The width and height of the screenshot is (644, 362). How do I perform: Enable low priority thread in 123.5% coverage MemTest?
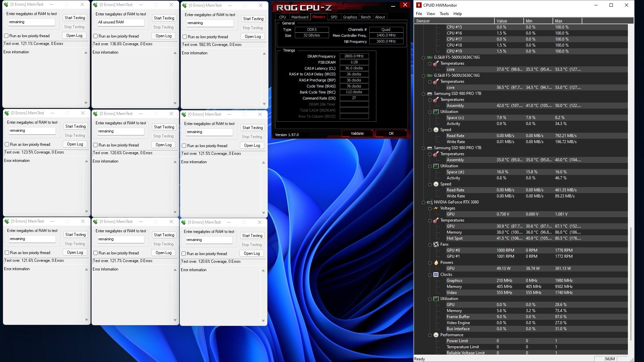(x=7, y=144)
